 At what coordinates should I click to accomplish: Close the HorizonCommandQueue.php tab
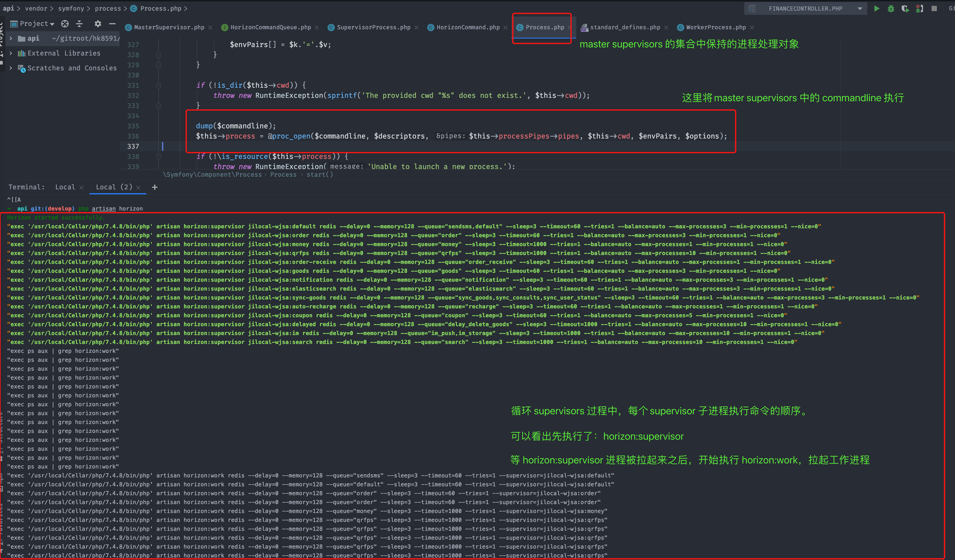pos(317,27)
